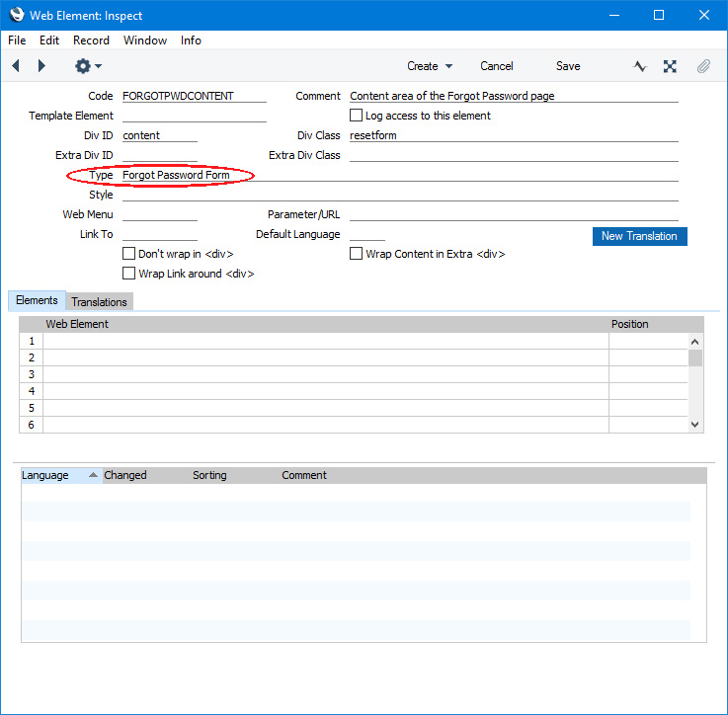Toggle Don't wrap in <div> checkbox
Image resolution: width=728 pixels, height=715 pixels.
(128, 254)
